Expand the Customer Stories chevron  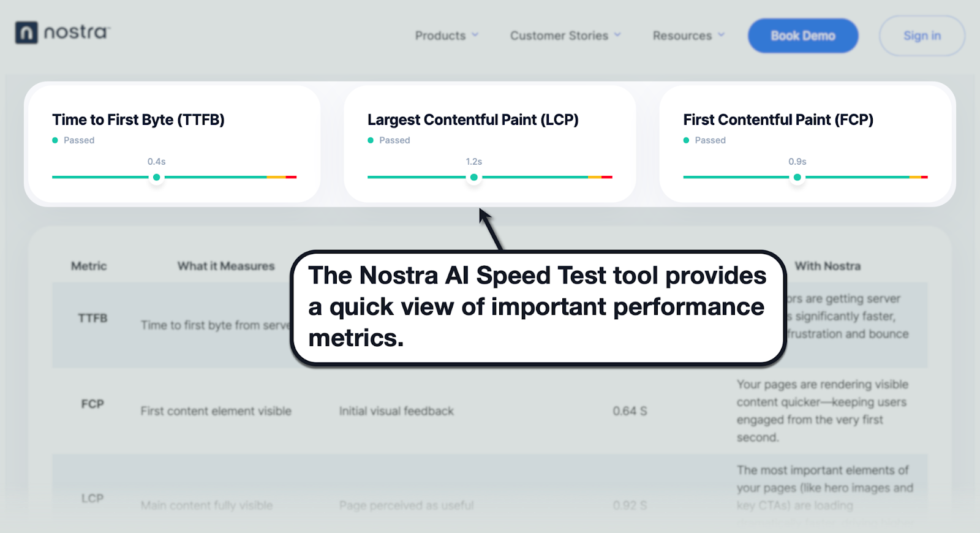pos(617,35)
